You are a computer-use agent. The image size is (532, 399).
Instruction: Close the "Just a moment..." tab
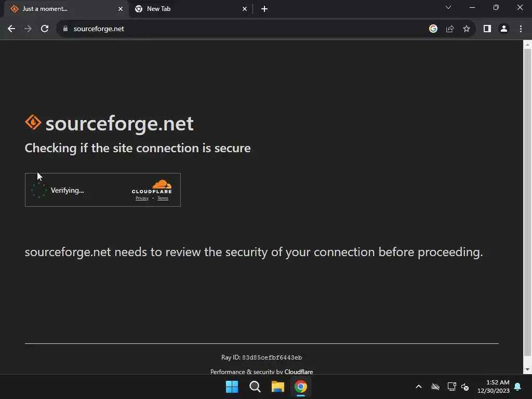121,9
